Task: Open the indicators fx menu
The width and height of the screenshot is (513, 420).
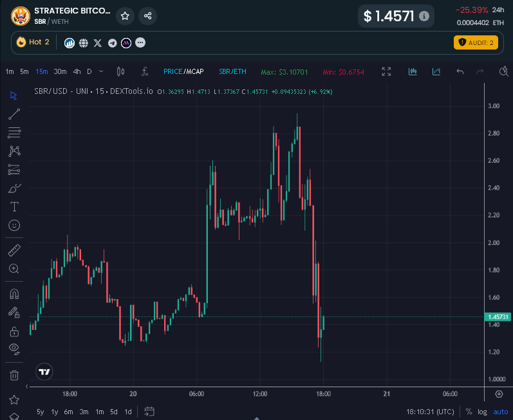Action: coord(145,71)
